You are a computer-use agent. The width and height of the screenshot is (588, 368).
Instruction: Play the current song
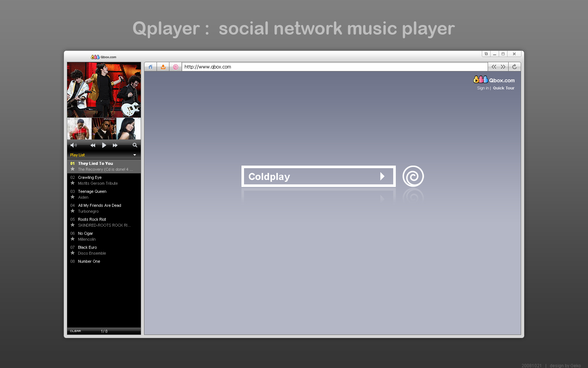pos(104,145)
